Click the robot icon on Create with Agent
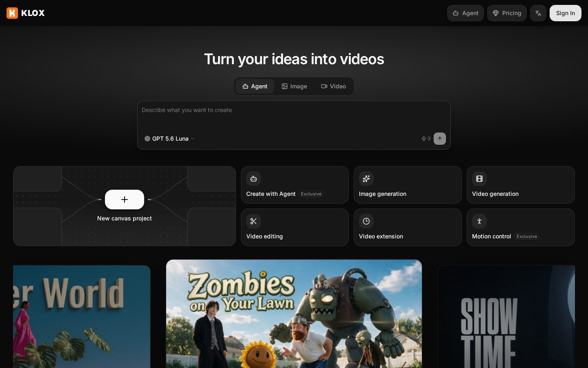This screenshot has height=368, width=588. coord(254,179)
